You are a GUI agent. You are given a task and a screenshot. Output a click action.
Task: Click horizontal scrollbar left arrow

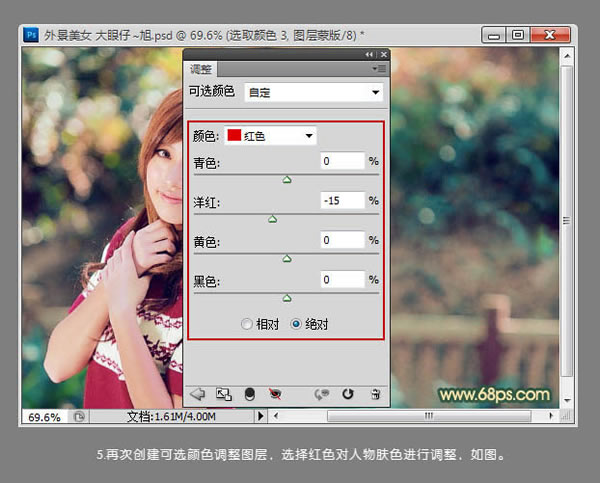point(276,416)
